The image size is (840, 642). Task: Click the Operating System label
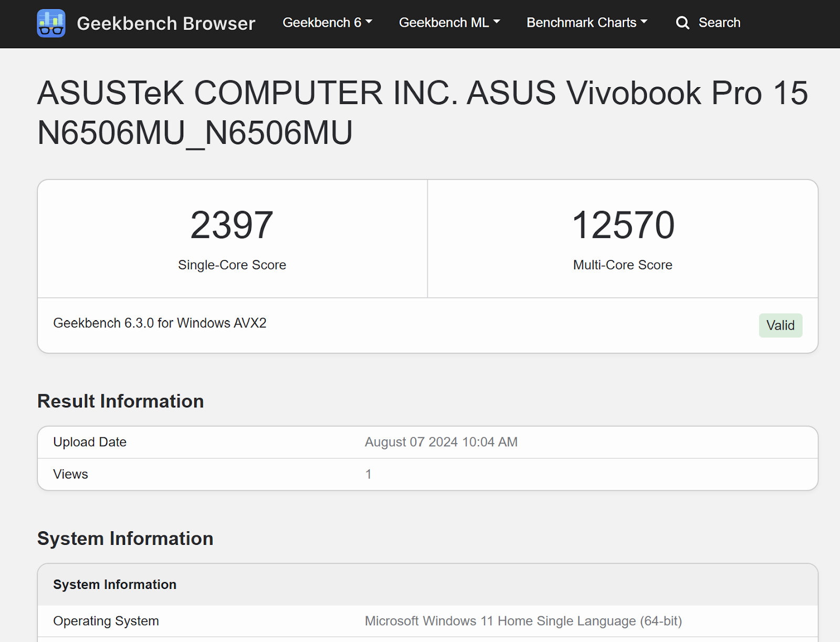coord(106,621)
